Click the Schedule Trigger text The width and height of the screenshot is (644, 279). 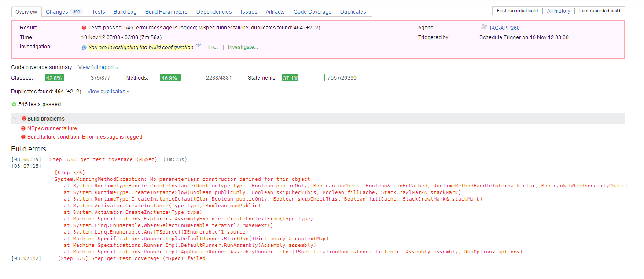tap(524, 37)
